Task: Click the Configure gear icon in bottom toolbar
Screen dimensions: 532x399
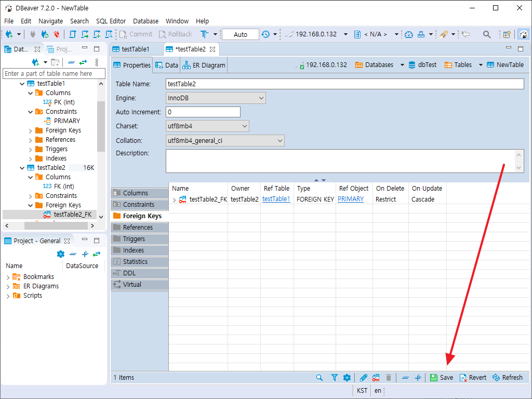Action: (347, 378)
